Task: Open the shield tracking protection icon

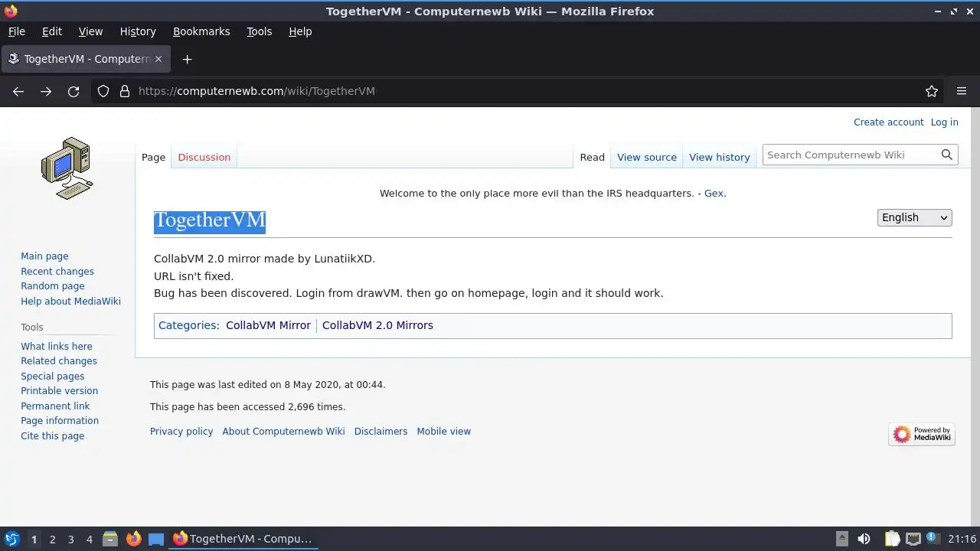Action: click(x=103, y=91)
